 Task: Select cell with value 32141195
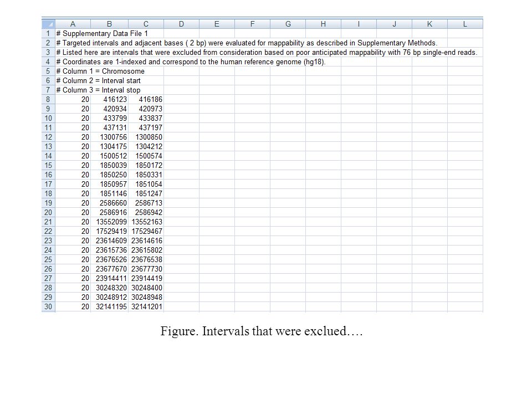click(109, 306)
